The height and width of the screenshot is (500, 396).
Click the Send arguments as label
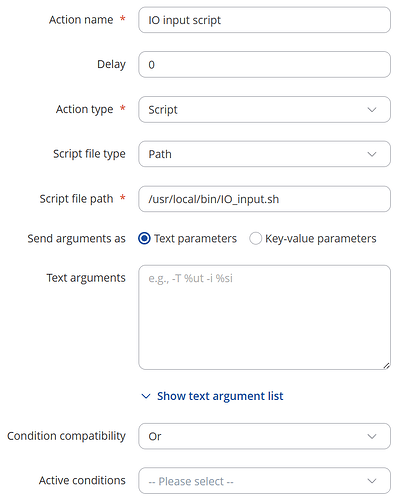click(76, 239)
